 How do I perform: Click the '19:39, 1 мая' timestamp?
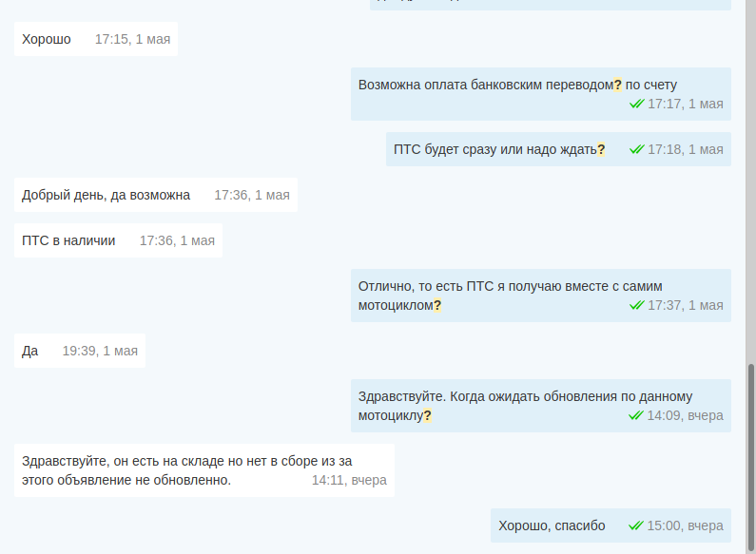tap(100, 351)
